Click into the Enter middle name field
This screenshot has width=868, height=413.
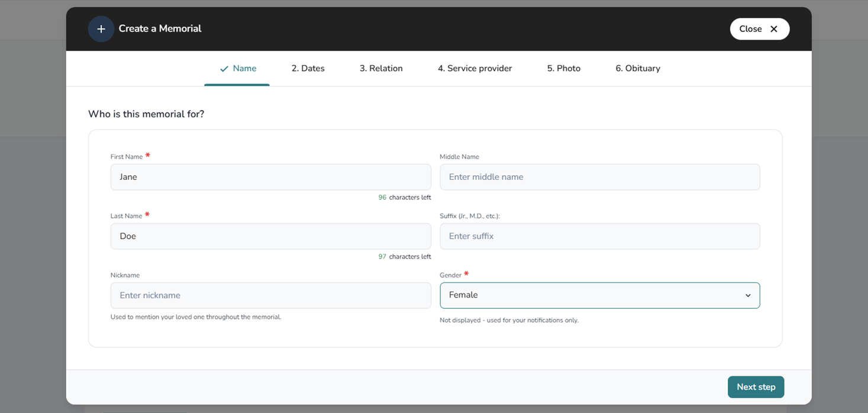pyautogui.click(x=599, y=177)
